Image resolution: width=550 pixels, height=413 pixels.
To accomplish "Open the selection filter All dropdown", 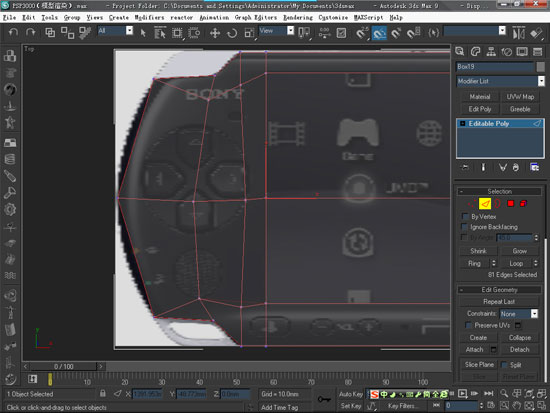I will [x=115, y=31].
